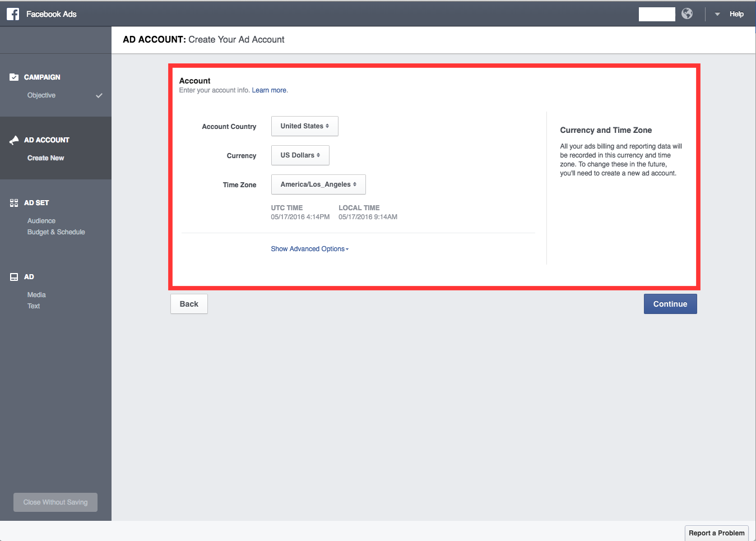The image size is (756, 541).
Task: Click the Facebook logo icon
Action: point(13,14)
